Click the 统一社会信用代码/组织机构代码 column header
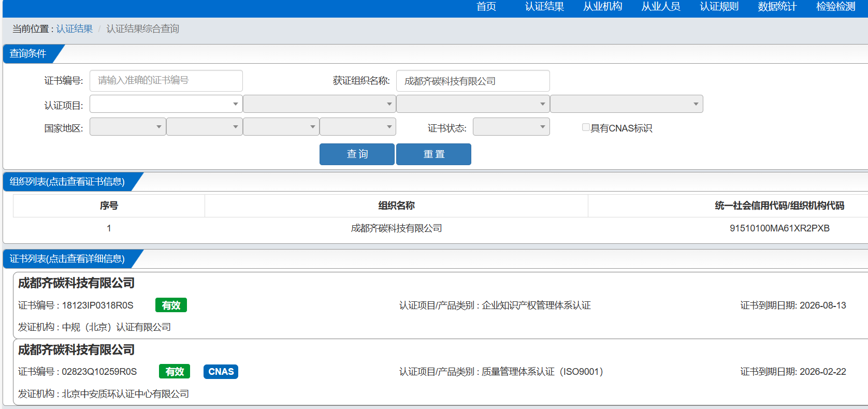The image size is (868, 409). click(779, 206)
